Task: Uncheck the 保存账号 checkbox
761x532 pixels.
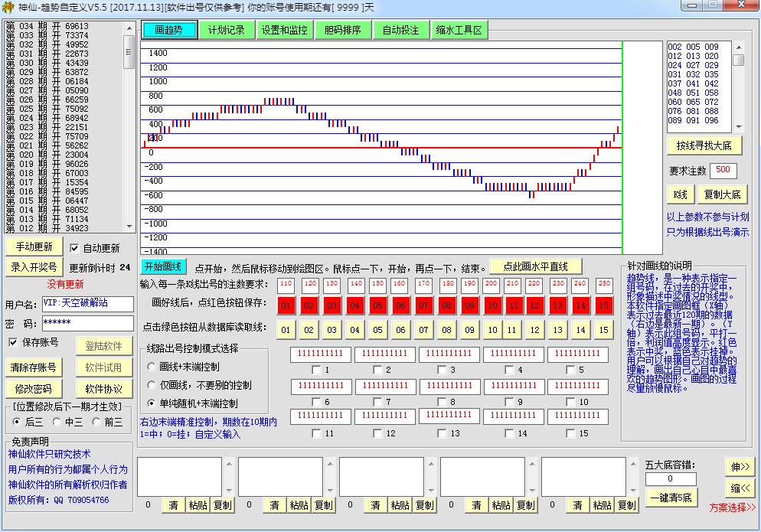Action: [13, 342]
